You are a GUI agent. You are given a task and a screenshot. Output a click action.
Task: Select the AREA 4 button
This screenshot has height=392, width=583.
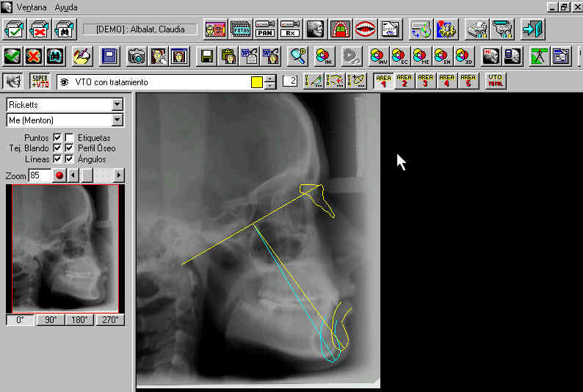coord(447,81)
